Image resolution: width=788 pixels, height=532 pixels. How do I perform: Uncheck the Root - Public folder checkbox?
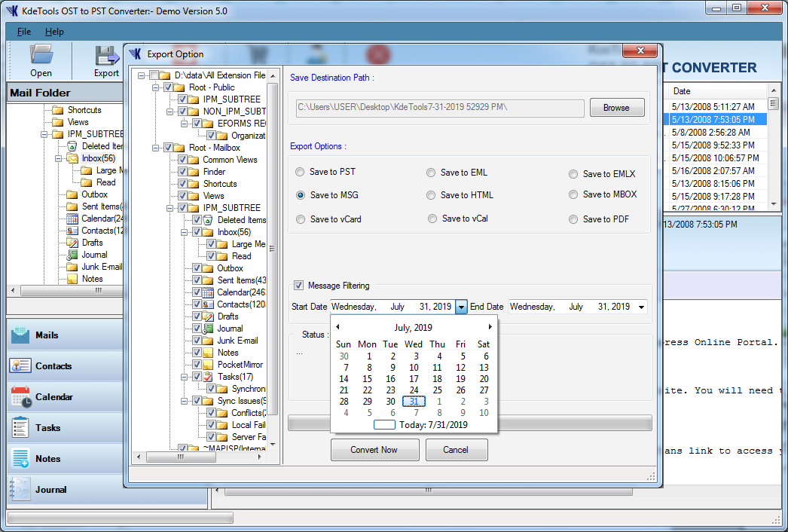click(x=168, y=87)
